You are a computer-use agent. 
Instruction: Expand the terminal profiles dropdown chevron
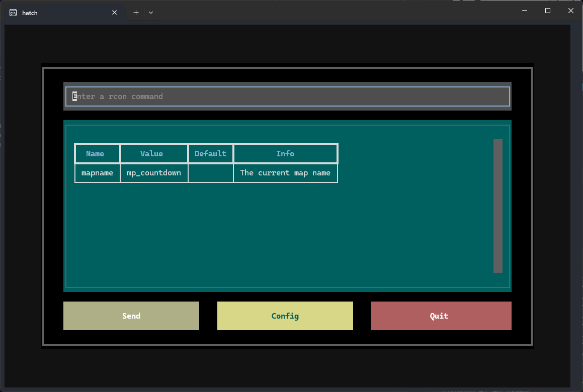[x=151, y=13]
